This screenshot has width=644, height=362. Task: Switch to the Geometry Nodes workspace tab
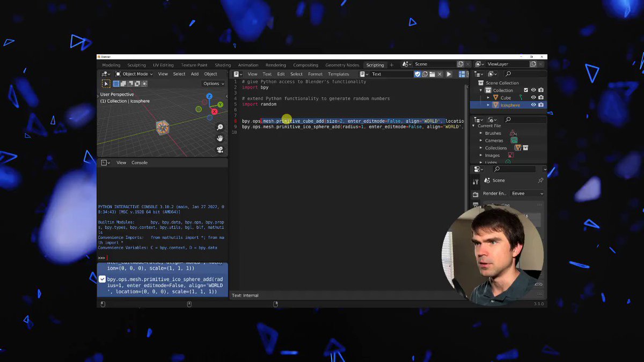coord(342,65)
